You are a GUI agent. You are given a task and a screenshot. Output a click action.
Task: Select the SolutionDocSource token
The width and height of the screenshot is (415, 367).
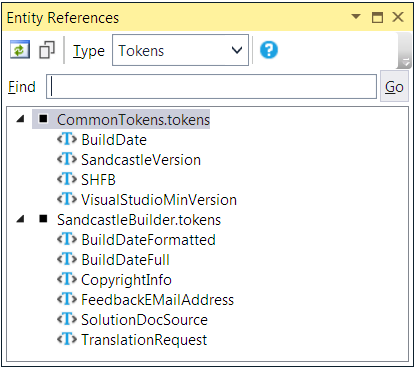click(144, 320)
